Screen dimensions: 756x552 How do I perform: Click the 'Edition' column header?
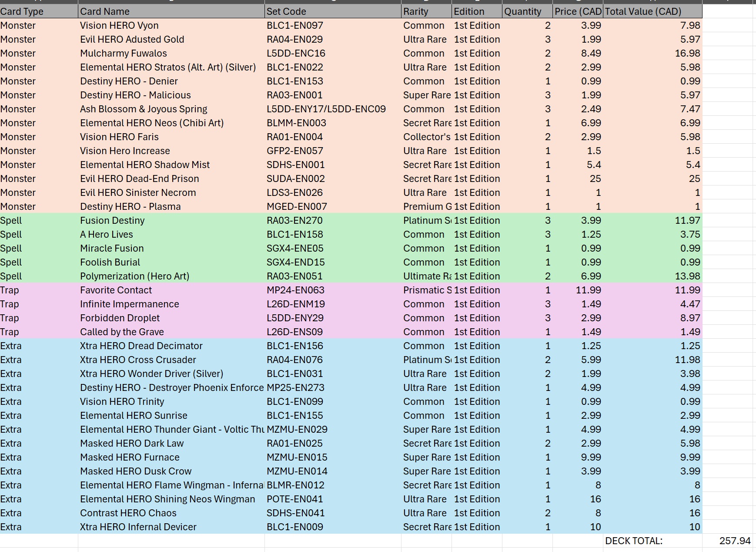(x=477, y=11)
